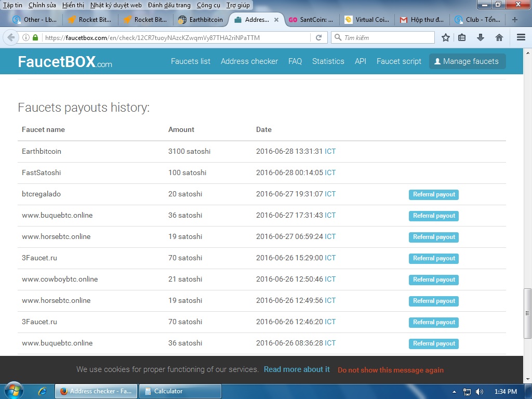Close the Address checker tab
Screen dimensions: 532x399
pyautogui.click(x=276, y=20)
